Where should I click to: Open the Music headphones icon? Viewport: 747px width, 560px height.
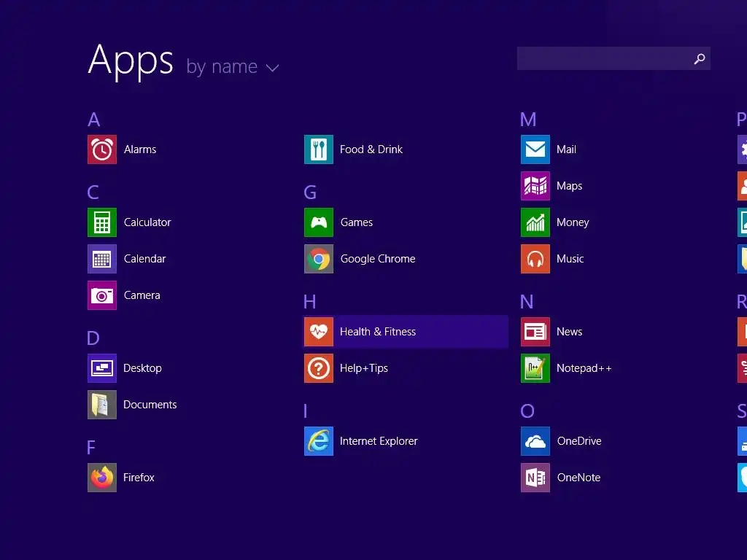coord(535,259)
